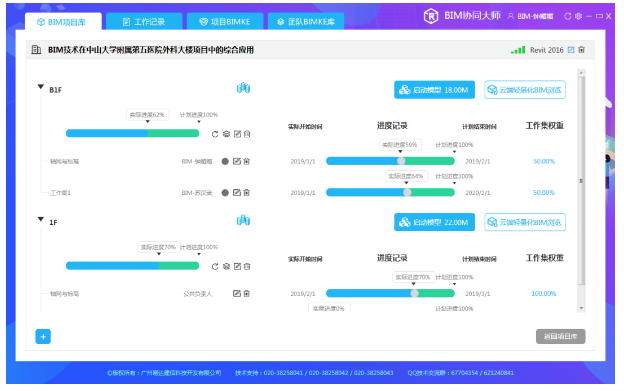Delete the 公共负责人 workset row
Viewport: 624px width, 391px height.
(246, 294)
